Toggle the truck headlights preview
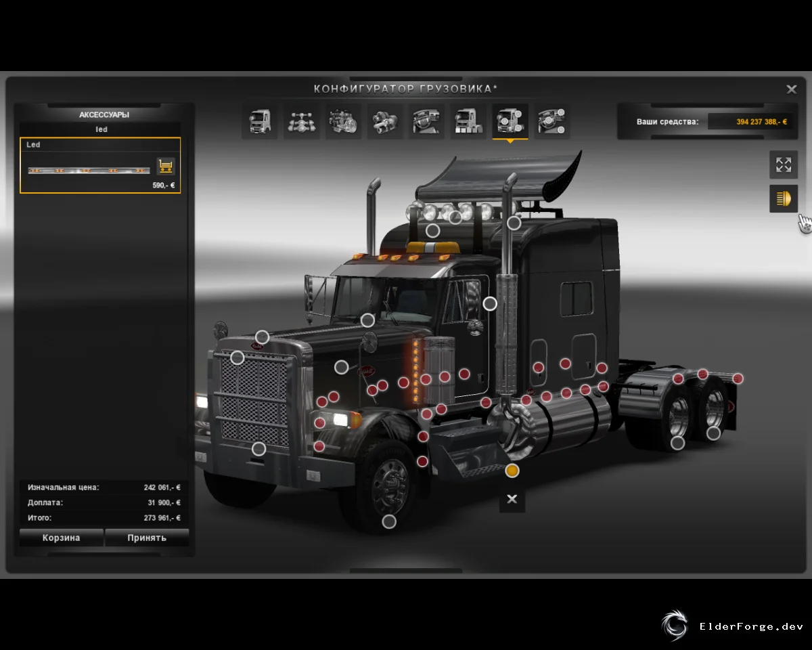 click(x=784, y=198)
